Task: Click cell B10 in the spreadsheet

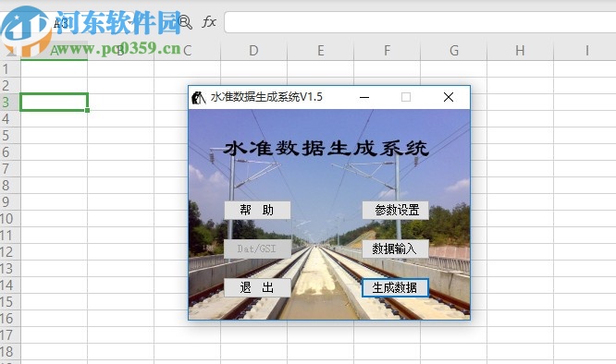Action: point(120,218)
